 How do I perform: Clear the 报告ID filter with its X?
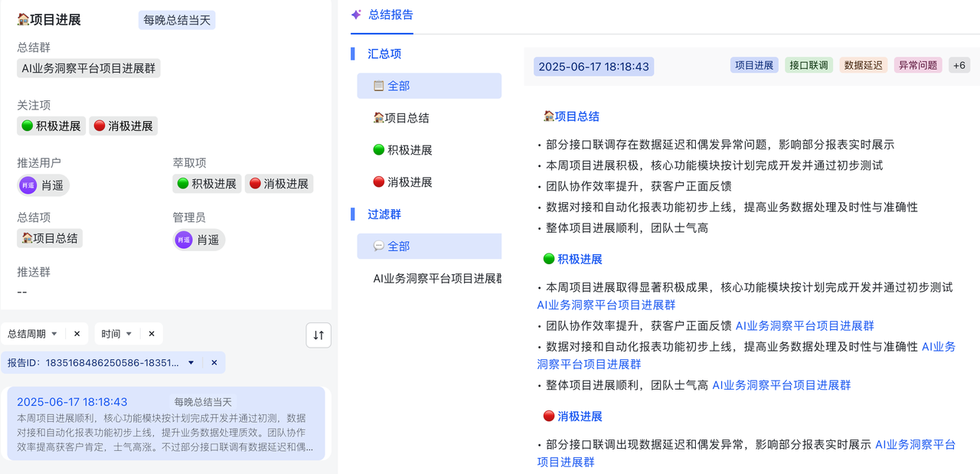click(214, 363)
